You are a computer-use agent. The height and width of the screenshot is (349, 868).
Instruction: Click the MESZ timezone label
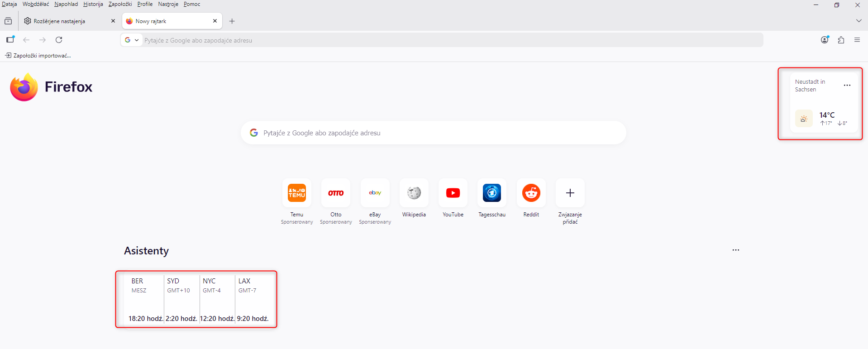pos(139,291)
